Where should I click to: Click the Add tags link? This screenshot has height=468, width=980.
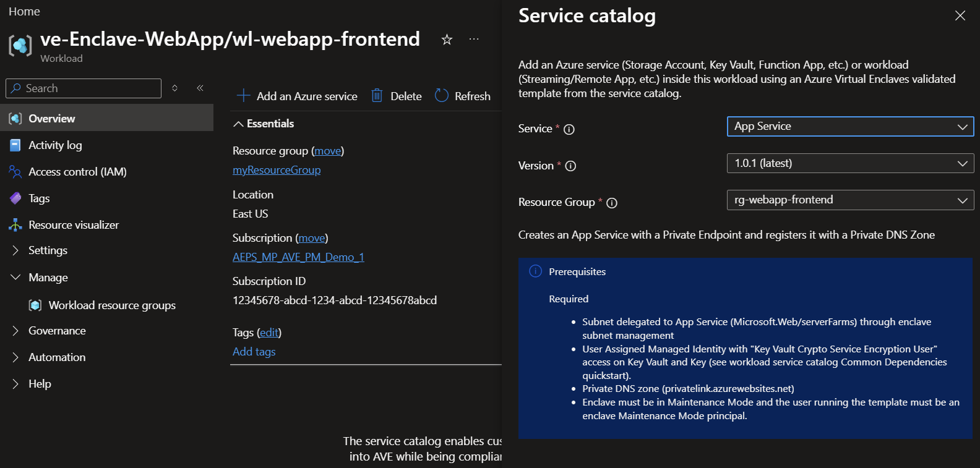click(254, 352)
